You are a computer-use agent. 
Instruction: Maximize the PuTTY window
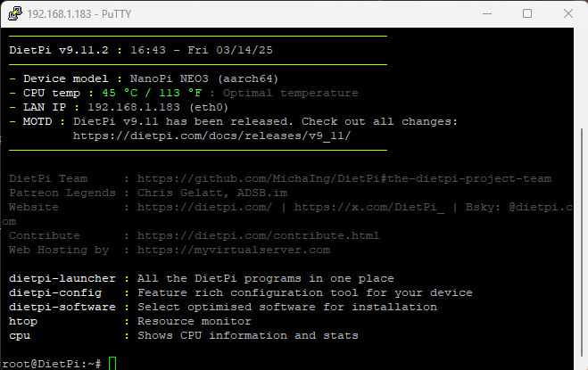coord(527,14)
